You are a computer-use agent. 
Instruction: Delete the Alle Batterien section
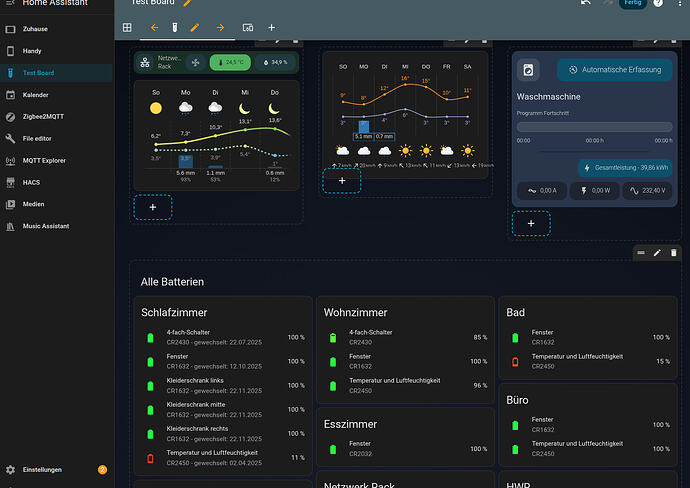(673, 253)
